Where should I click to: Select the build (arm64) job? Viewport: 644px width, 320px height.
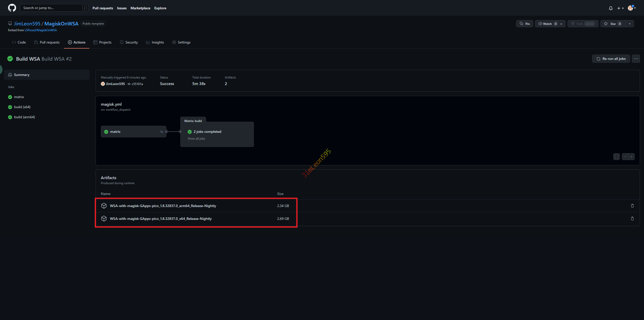pos(24,117)
